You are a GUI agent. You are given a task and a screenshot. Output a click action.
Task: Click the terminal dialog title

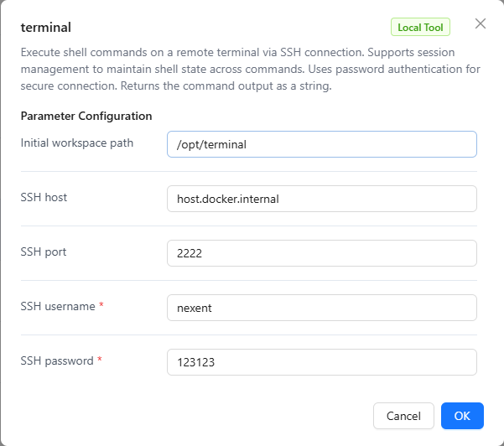(x=45, y=28)
